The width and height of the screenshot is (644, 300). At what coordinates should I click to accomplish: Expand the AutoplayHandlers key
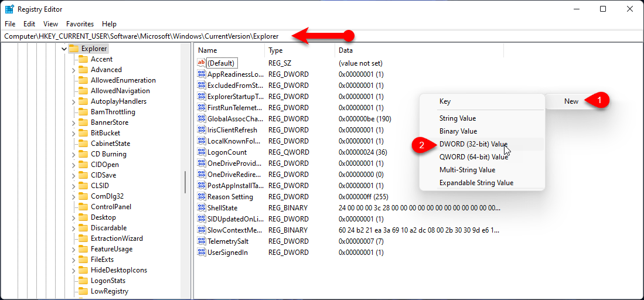[73, 101]
